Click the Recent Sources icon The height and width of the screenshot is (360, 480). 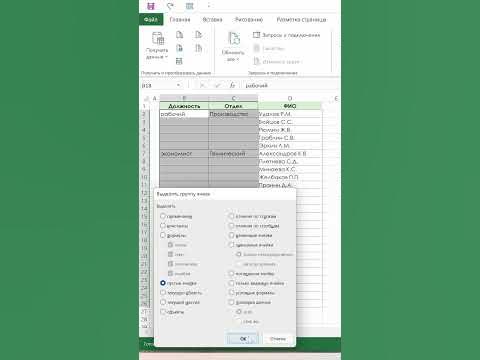tap(199, 35)
